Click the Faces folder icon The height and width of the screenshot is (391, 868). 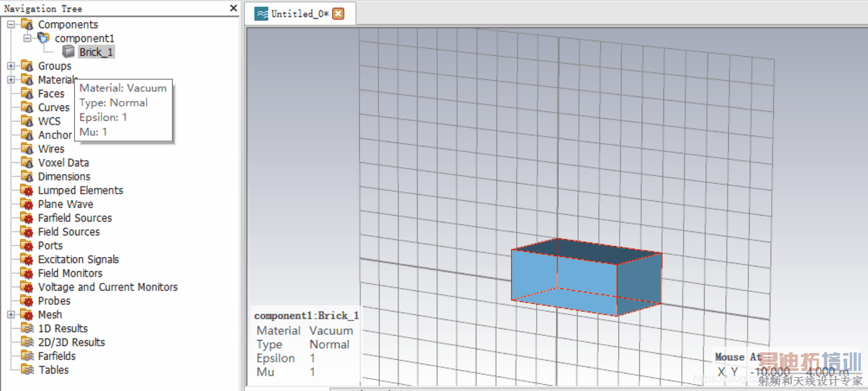pos(27,93)
